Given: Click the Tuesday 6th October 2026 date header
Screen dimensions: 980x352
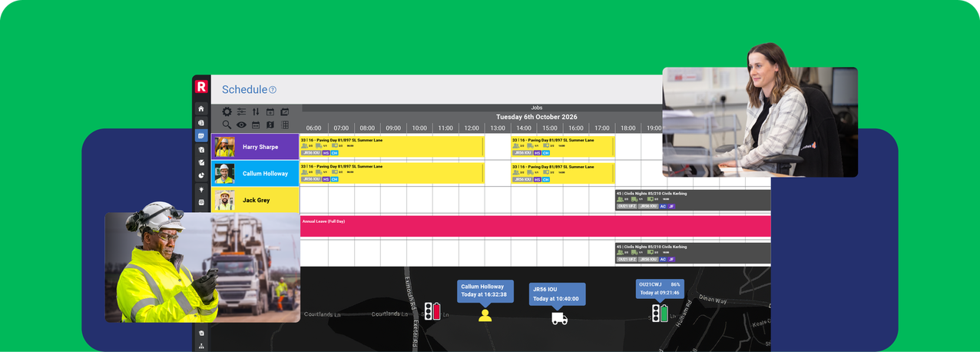Looking at the screenshot, I should click(x=536, y=117).
